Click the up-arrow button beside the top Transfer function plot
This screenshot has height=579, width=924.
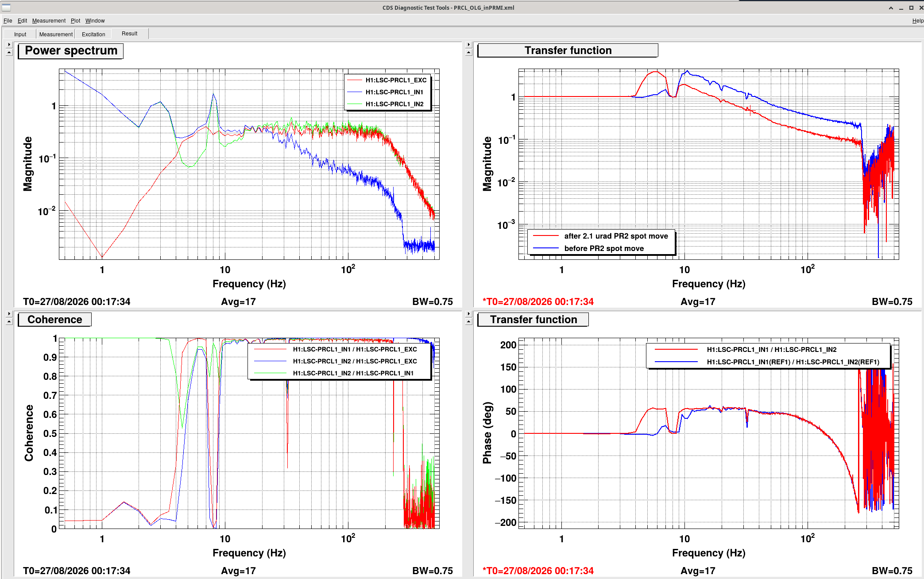[469, 53]
